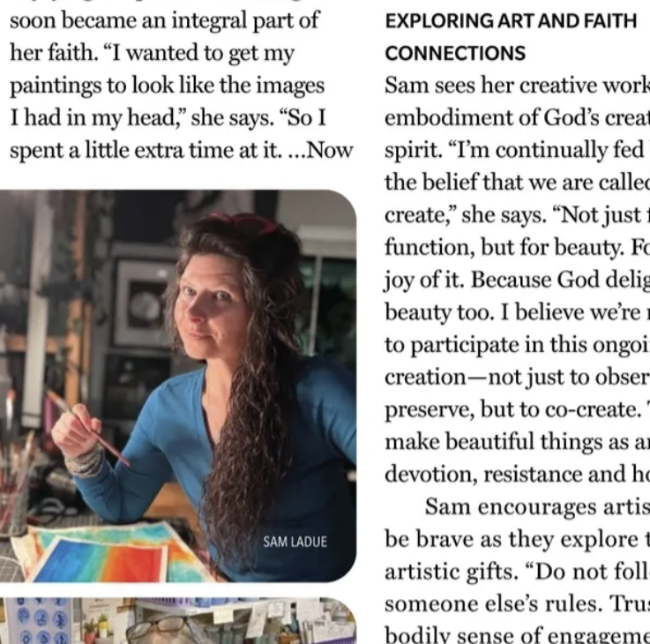The height and width of the screenshot is (644, 650).
Task: Click the line beginning "joy of it. Because God"
Action: (x=518, y=280)
